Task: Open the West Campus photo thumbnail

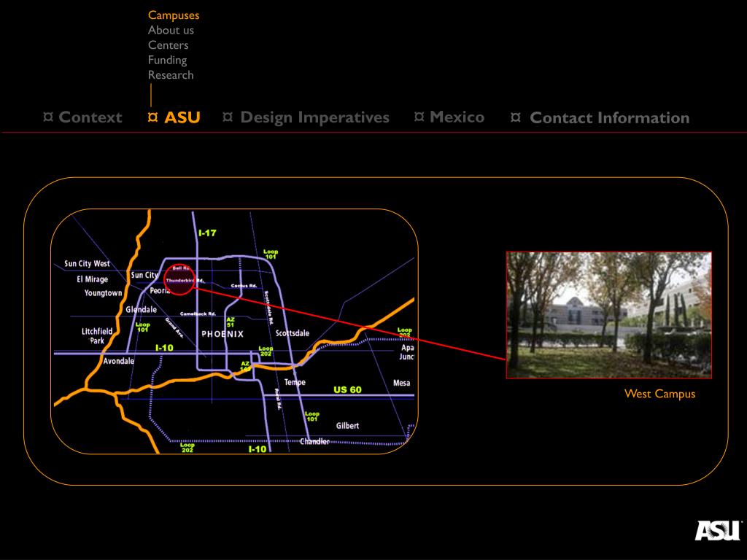Action: pos(609,315)
